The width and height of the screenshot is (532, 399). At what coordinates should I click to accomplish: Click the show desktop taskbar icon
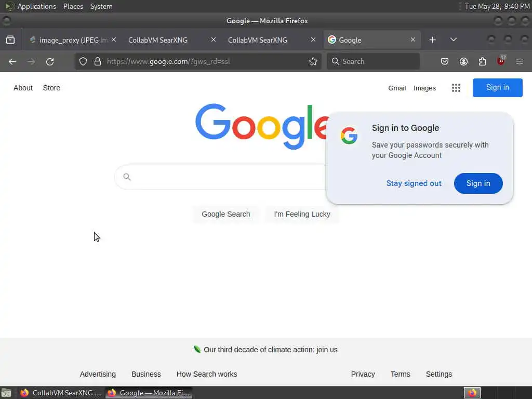[6, 393]
